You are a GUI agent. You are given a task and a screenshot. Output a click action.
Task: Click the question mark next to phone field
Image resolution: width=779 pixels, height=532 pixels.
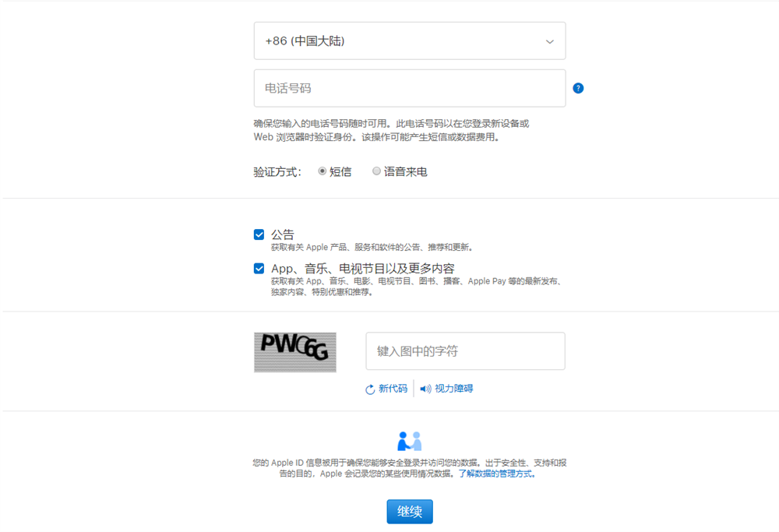pyautogui.click(x=578, y=89)
